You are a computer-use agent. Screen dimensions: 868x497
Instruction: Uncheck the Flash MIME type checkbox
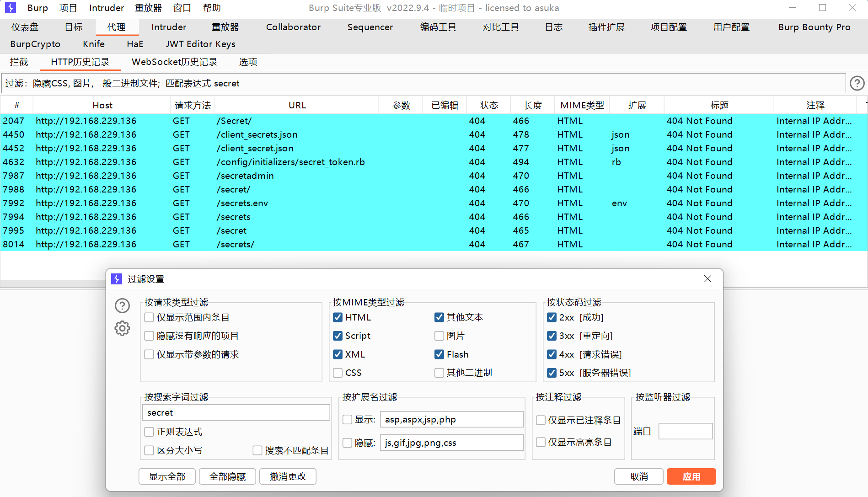click(439, 354)
